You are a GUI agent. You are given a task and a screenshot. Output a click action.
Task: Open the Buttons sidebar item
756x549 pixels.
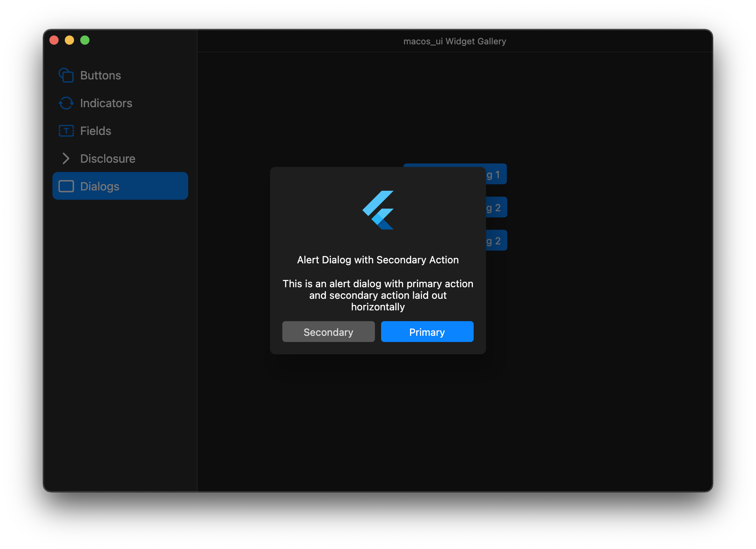100,75
